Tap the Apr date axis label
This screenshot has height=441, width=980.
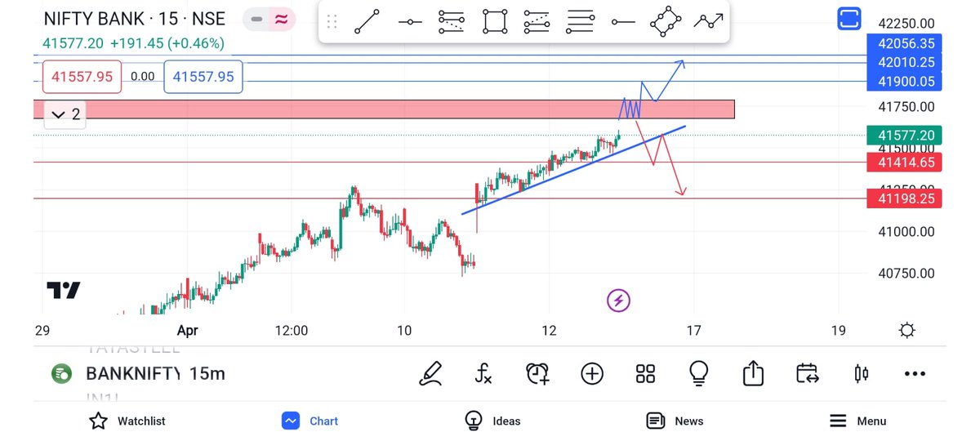(x=188, y=331)
